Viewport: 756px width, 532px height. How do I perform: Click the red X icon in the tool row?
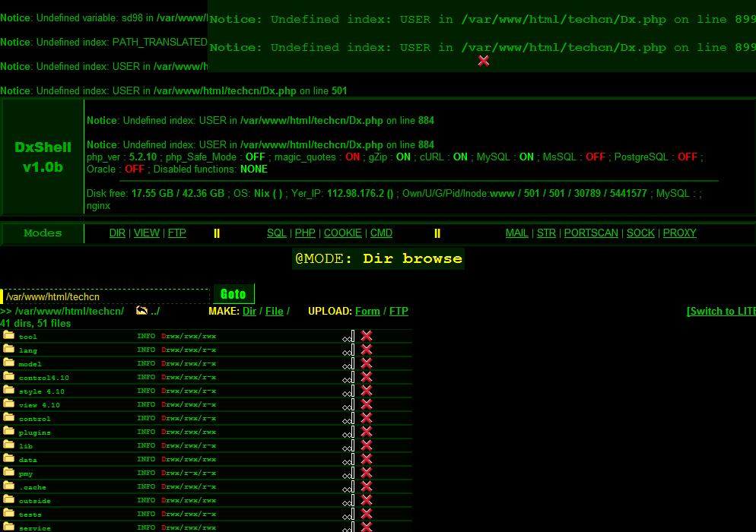pos(367,336)
